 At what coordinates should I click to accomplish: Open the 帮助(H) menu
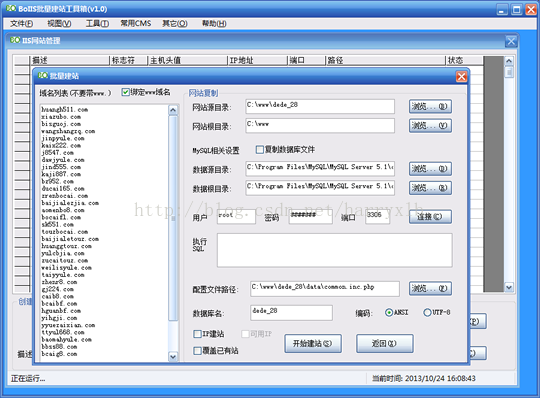214,23
